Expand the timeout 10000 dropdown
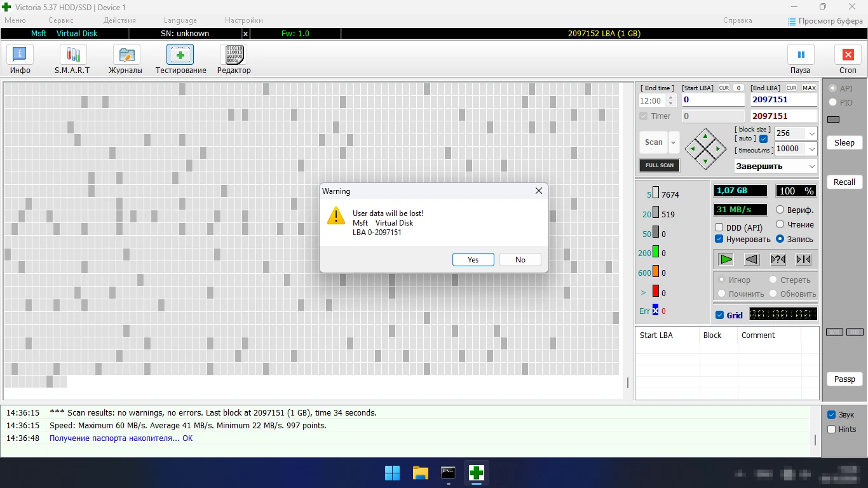This screenshot has width=868, height=488. 811,149
